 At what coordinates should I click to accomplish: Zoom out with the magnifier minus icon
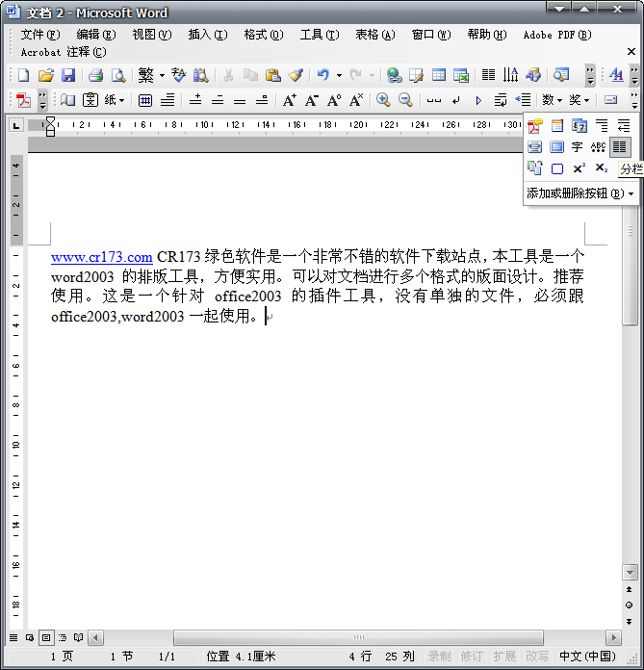pyautogui.click(x=405, y=100)
